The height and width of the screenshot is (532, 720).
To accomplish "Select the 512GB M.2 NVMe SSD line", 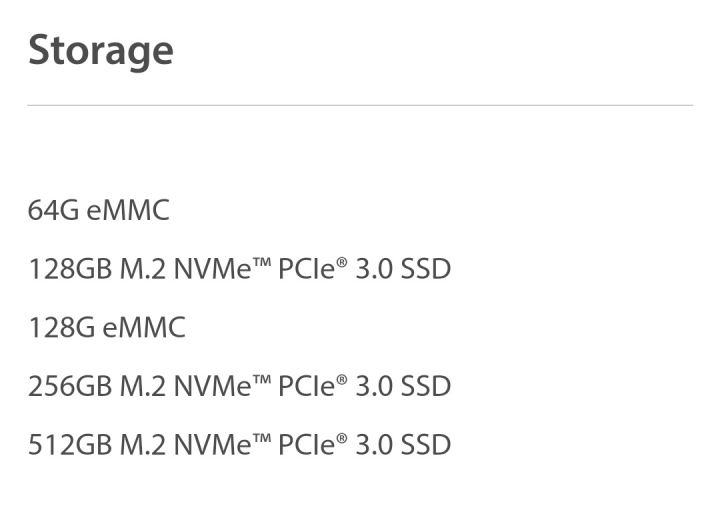I will coord(239,444).
